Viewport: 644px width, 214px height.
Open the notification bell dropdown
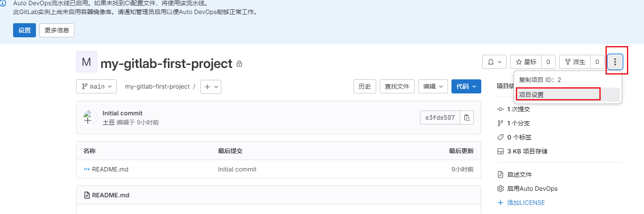click(x=494, y=62)
